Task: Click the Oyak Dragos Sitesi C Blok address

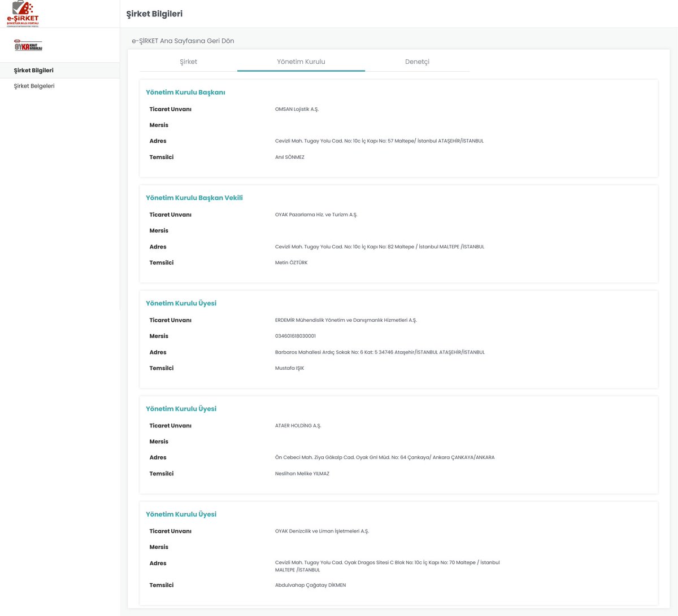Action: click(x=388, y=566)
